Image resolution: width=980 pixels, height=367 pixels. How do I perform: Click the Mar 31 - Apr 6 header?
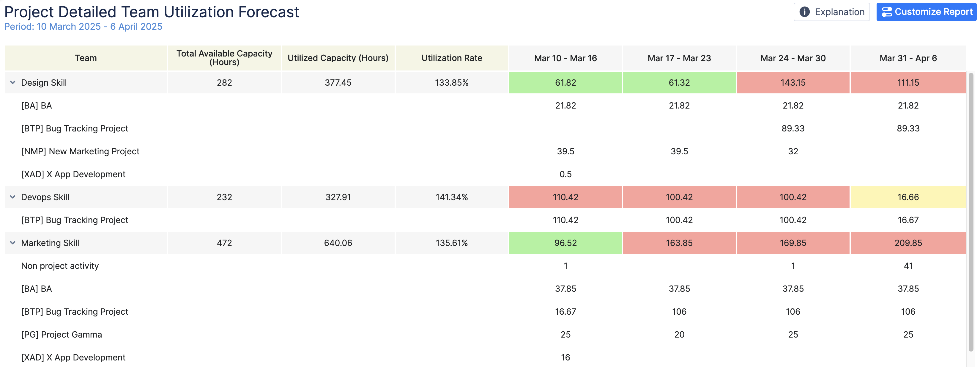(908, 58)
